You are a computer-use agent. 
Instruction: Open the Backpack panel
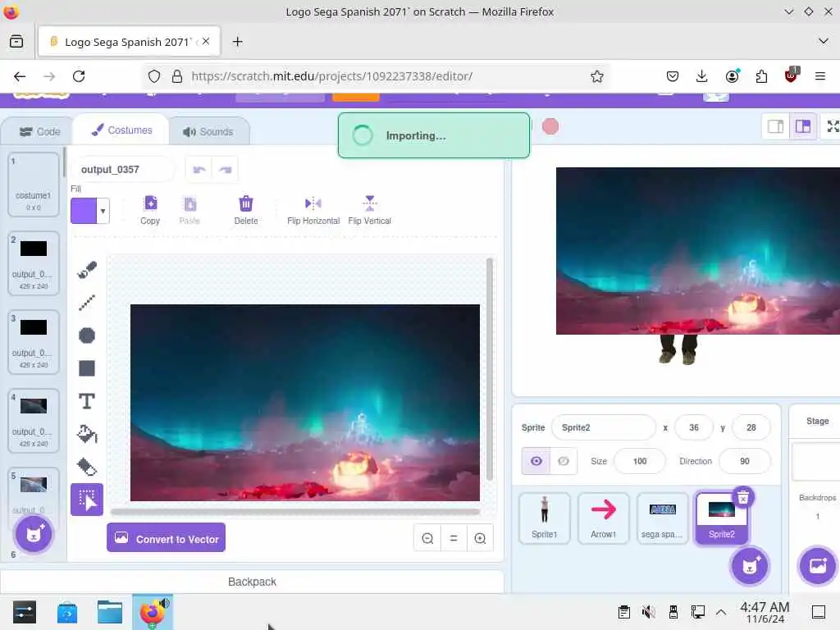[x=252, y=582]
